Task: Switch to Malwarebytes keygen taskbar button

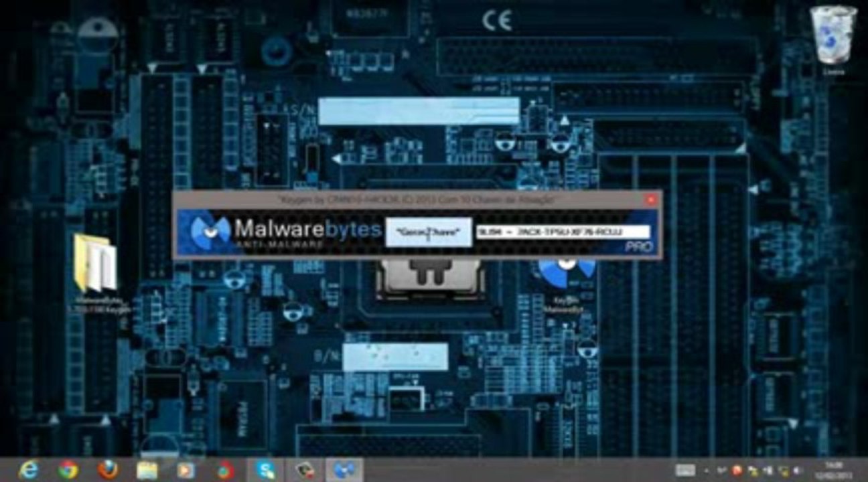Action: coord(344,470)
